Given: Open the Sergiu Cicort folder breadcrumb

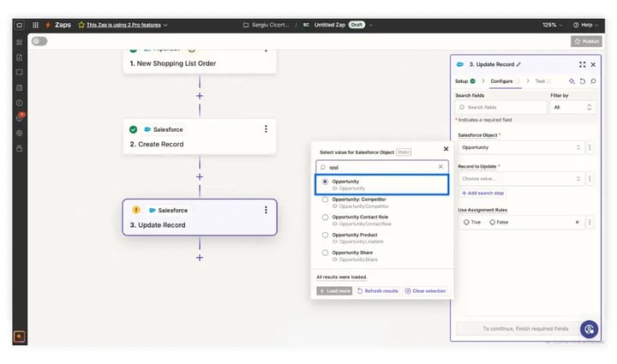Looking at the screenshot, I should pos(266,25).
